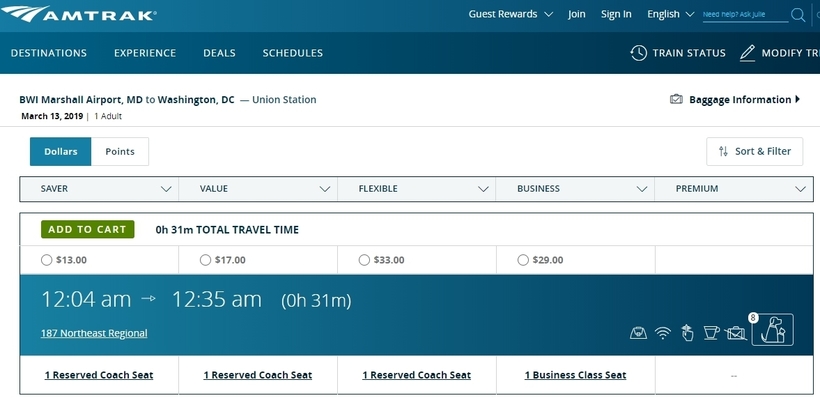Click the baggage suitcase icon near Baggage Information
The width and height of the screenshot is (820, 398).
(x=676, y=99)
